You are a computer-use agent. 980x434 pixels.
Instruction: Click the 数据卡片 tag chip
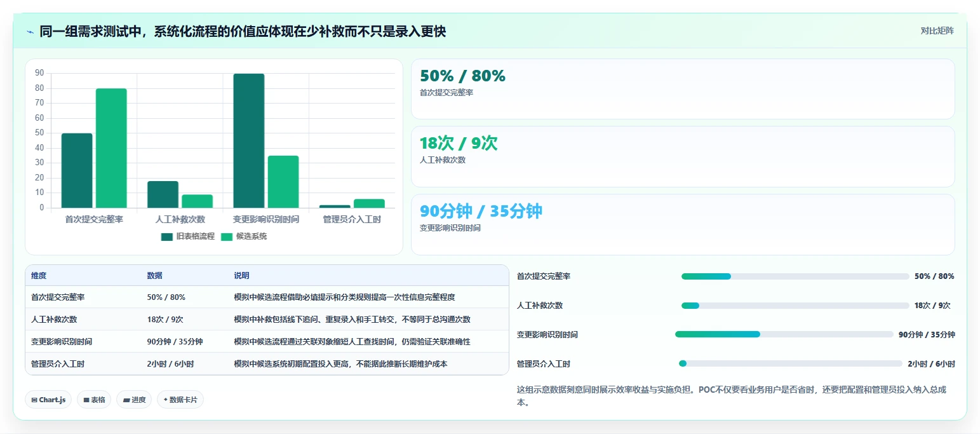tap(180, 400)
